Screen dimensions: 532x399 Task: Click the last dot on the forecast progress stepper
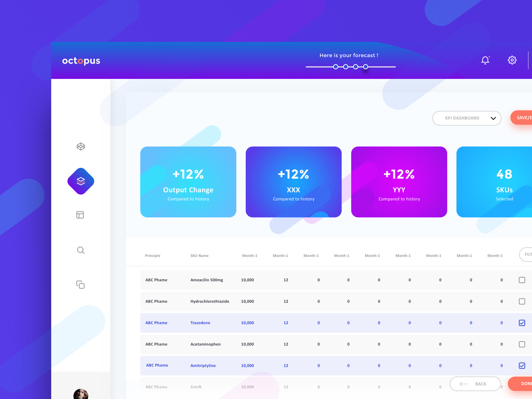point(365,67)
